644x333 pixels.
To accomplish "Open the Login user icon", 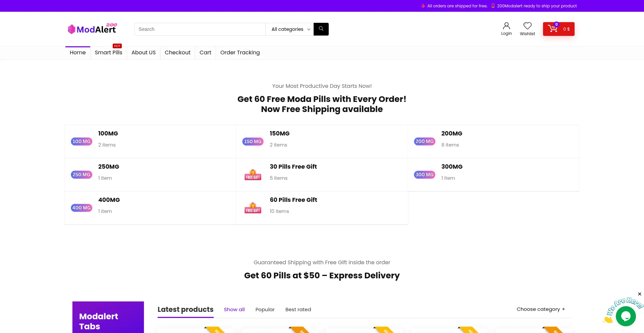I will (x=506, y=26).
